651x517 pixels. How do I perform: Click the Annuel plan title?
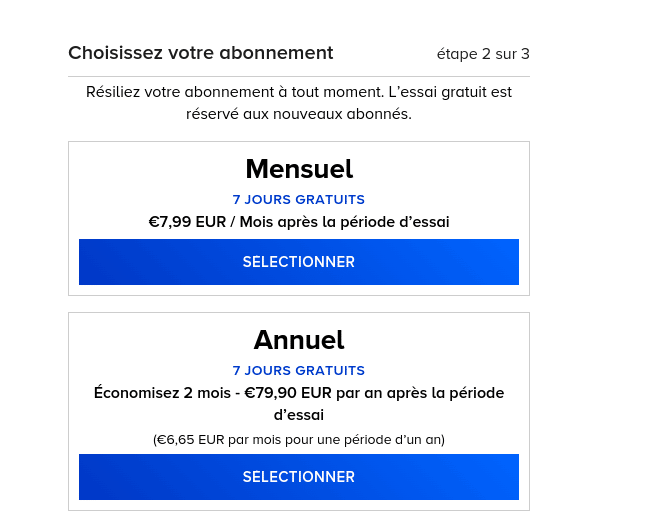click(x=299, y=340)
